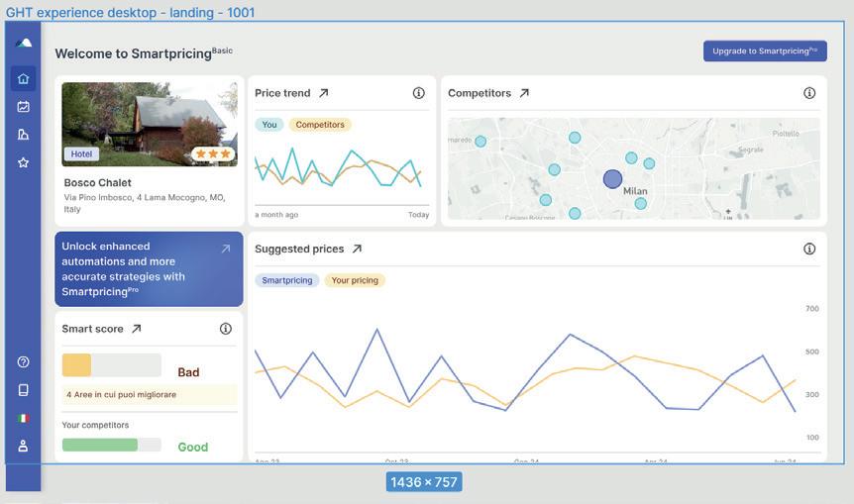The width and height of the screenshot is (854, 504).
Task: Expand the Suggested prices card via its arrow
Action: tap(357, 249)
